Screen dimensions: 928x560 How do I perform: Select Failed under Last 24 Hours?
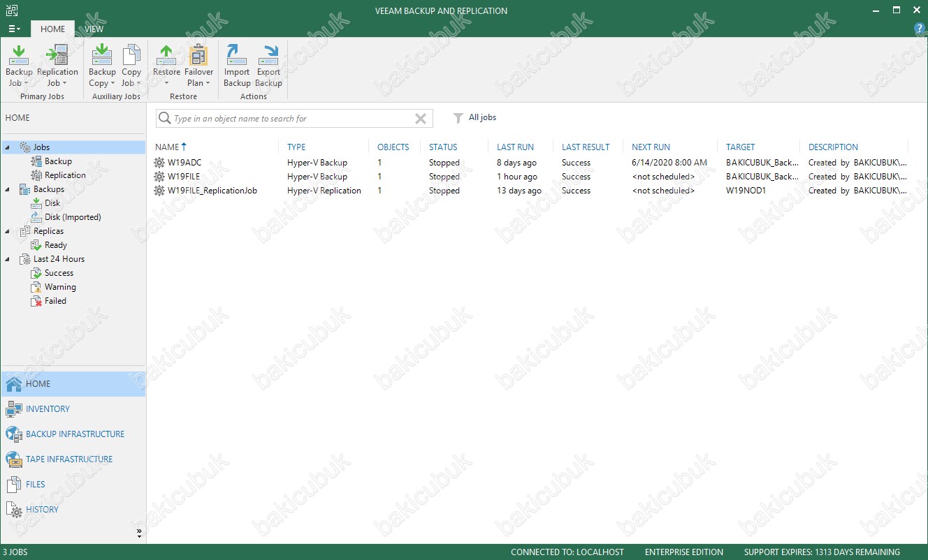click(x=55, y=301)
